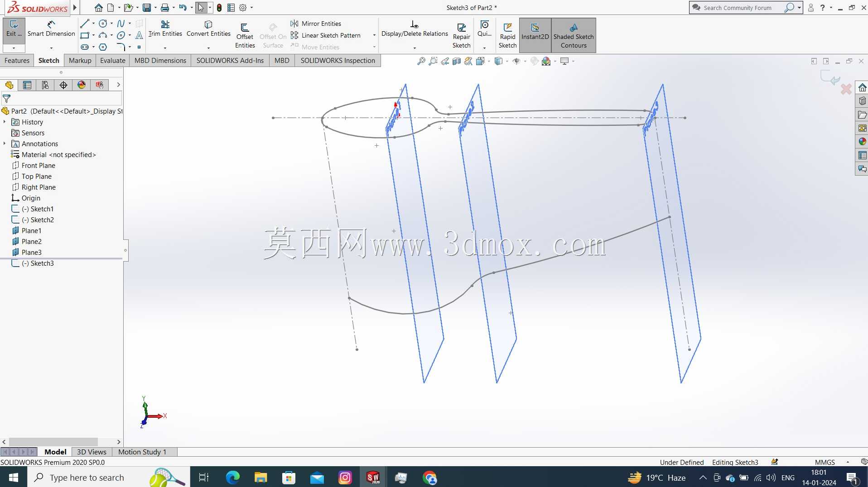Viewport: 868px width, 487px height.
Task: Open File Explorer from the taskbar
Action: (x=261, y=477)
